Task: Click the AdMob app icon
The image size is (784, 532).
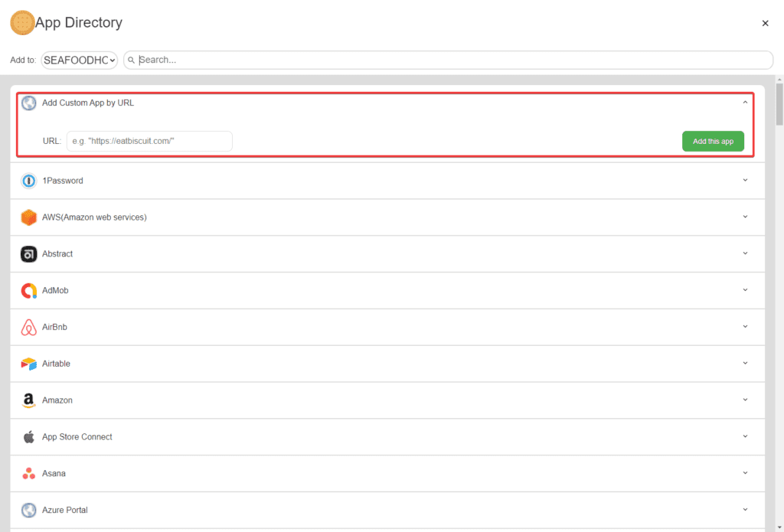Action: tap(28, 291)
